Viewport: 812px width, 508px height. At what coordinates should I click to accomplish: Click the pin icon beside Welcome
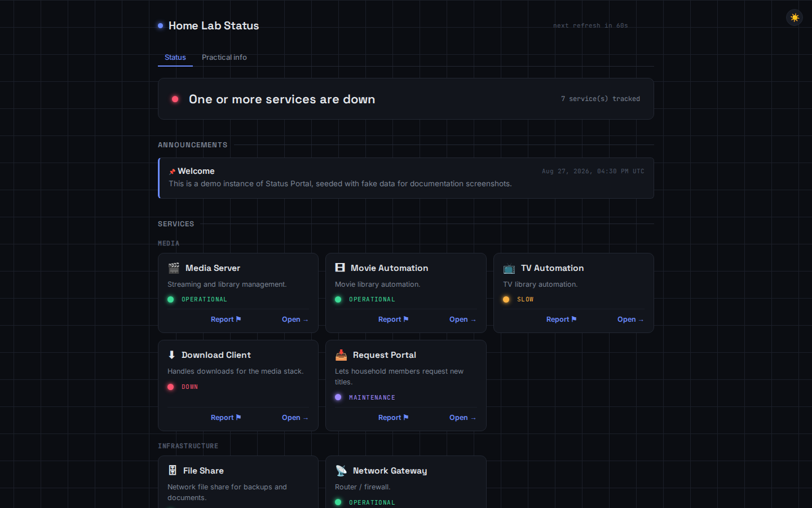tap(172, 172)
